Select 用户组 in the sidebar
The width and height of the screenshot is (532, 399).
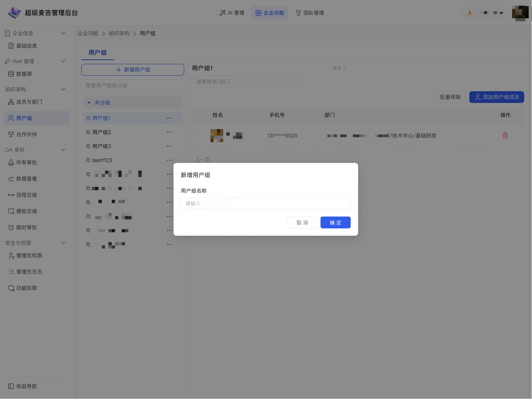(37, 118)
